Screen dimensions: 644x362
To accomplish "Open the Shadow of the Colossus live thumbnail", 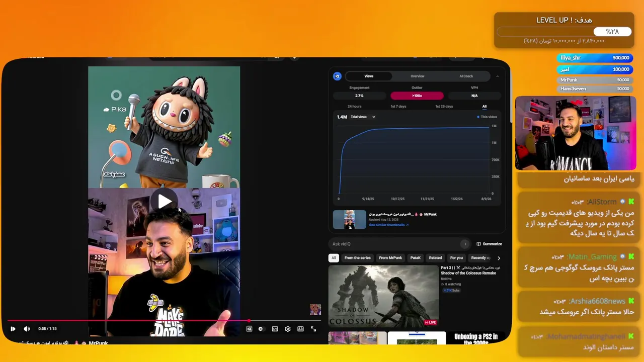I will 383,296.
